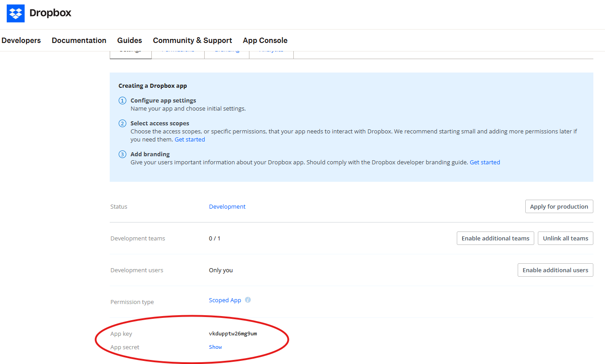Click Get started under Select access scopes
Image resolution: width=605 pixels, height=364 pixels.
(x=190, y=139)
